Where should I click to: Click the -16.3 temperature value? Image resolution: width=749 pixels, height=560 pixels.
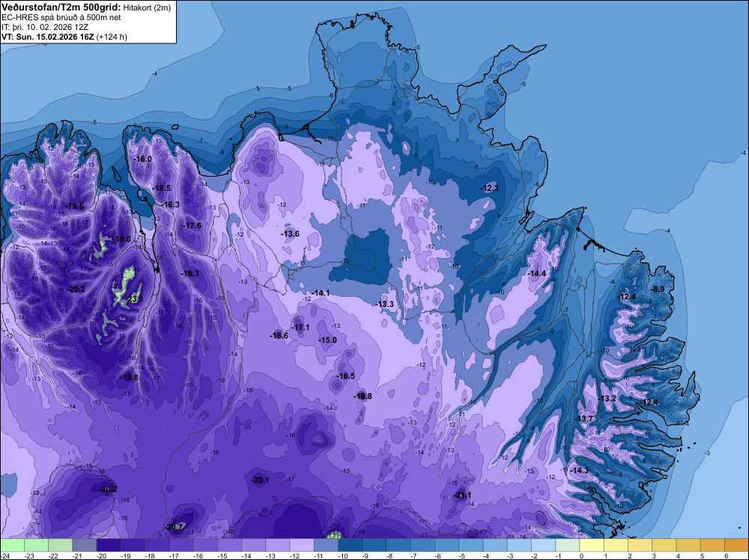click(171, 204)
